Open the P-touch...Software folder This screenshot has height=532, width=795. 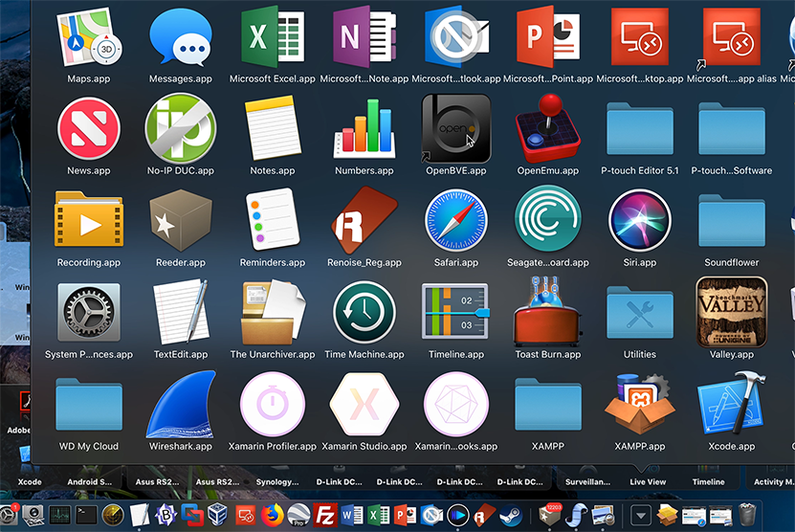(731, 129)
